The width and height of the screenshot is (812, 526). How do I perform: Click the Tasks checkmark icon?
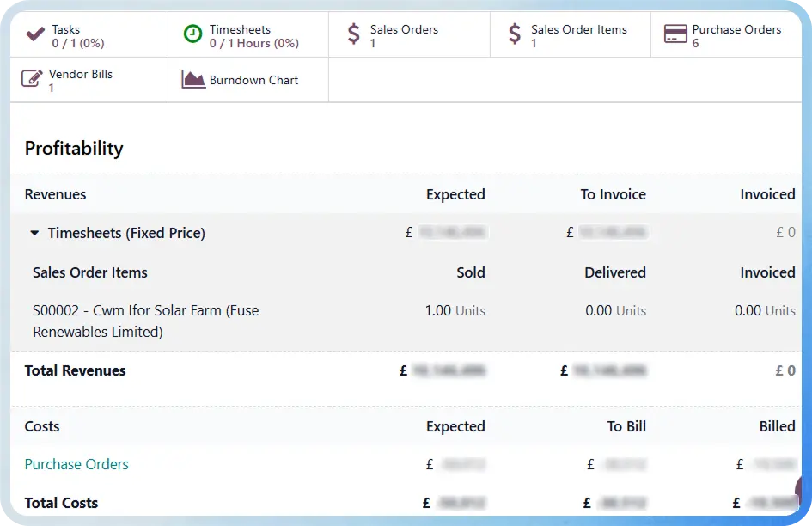pyautogui.click(x=35, y=34)
